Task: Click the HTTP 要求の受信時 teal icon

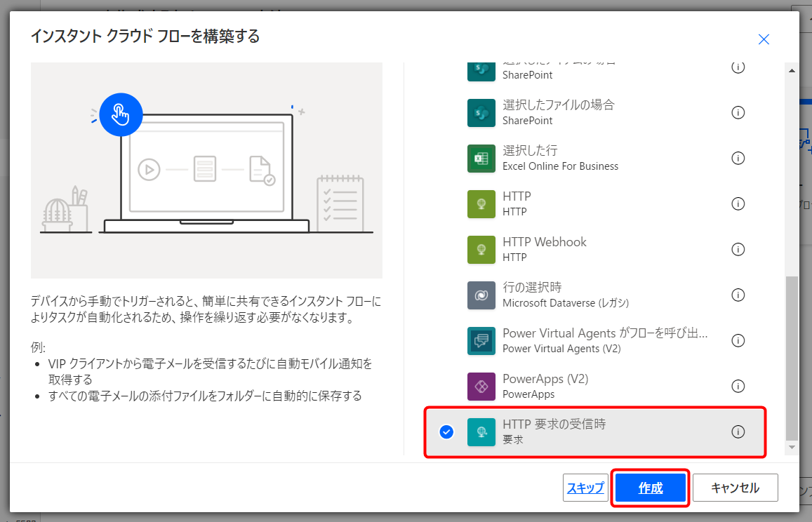Action: [x=481, y=431]
